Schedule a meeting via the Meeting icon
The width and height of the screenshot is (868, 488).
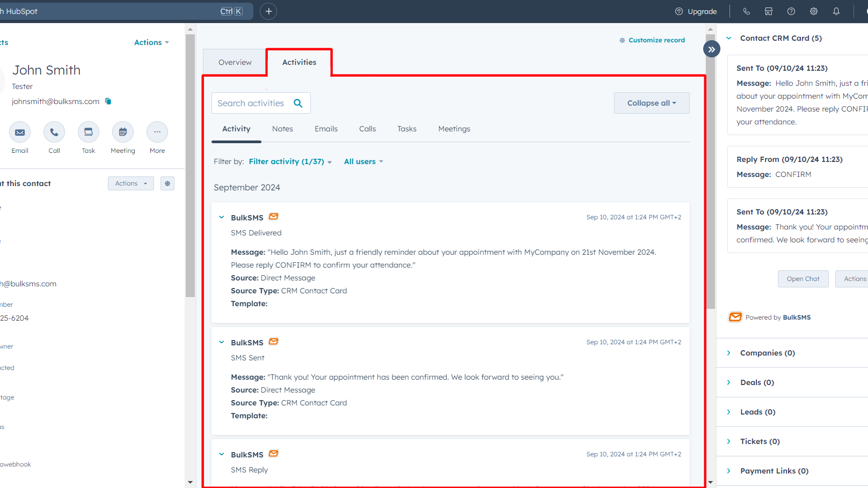(x=123, y=132)
